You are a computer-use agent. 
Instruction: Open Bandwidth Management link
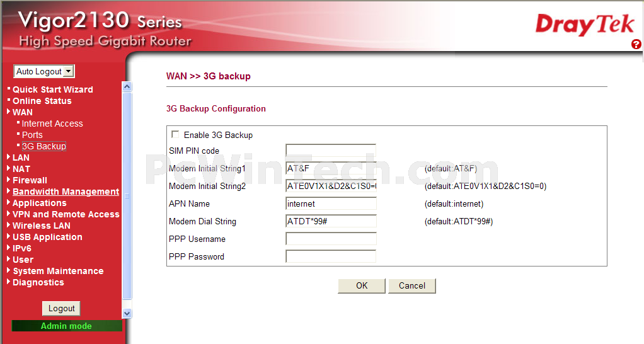click(66, 192)
